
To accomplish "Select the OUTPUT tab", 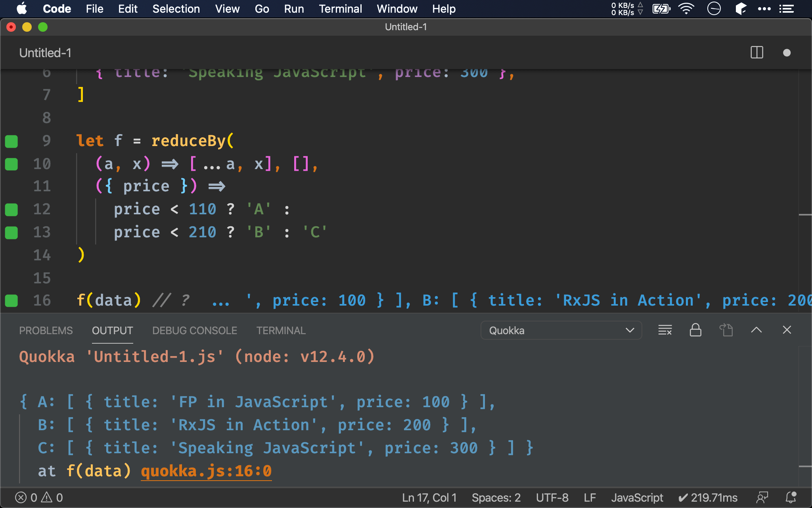I will click(x=112, y=331).
